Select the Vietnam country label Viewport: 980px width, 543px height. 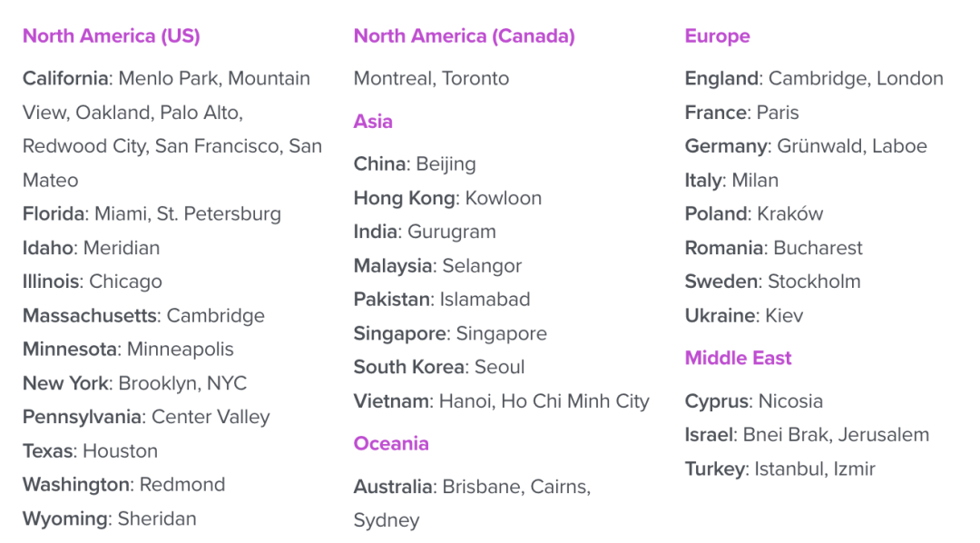391,401
